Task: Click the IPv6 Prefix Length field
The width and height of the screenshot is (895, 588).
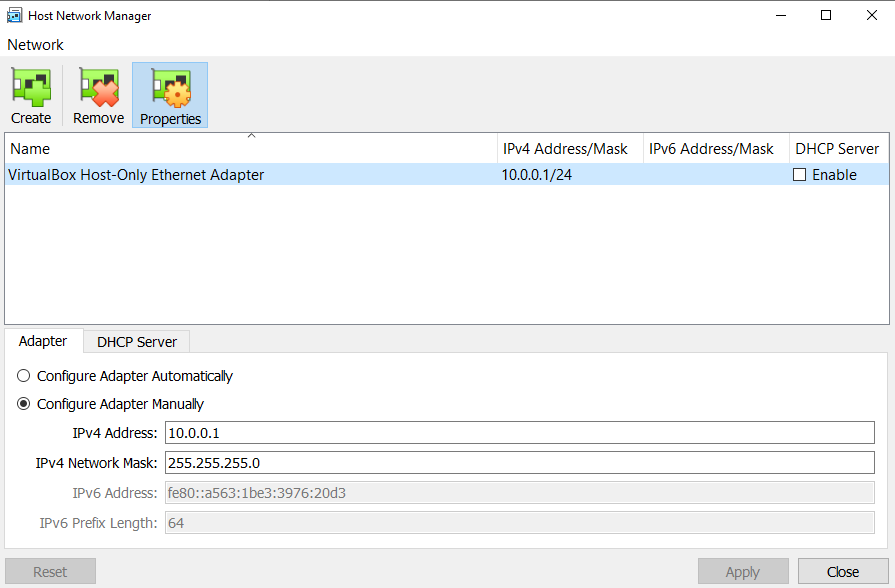Action: click(x=519, y=523)
